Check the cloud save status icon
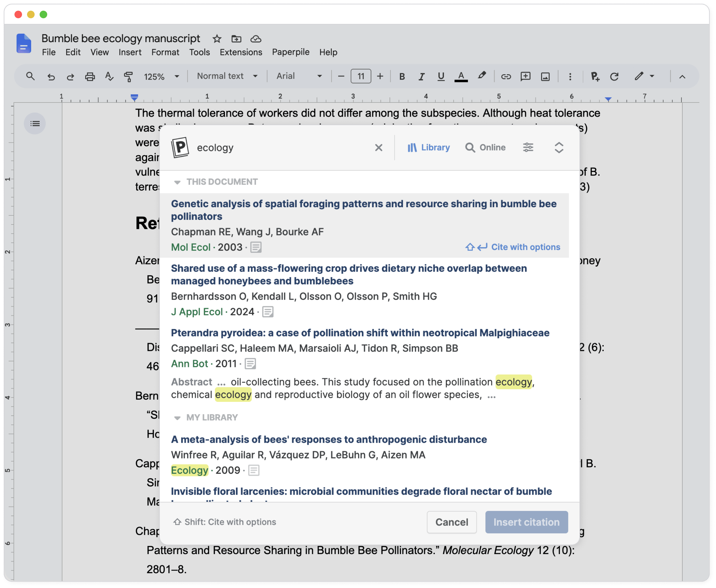The width and height of the screenshot is (716, 588). [x=256, y=39]
